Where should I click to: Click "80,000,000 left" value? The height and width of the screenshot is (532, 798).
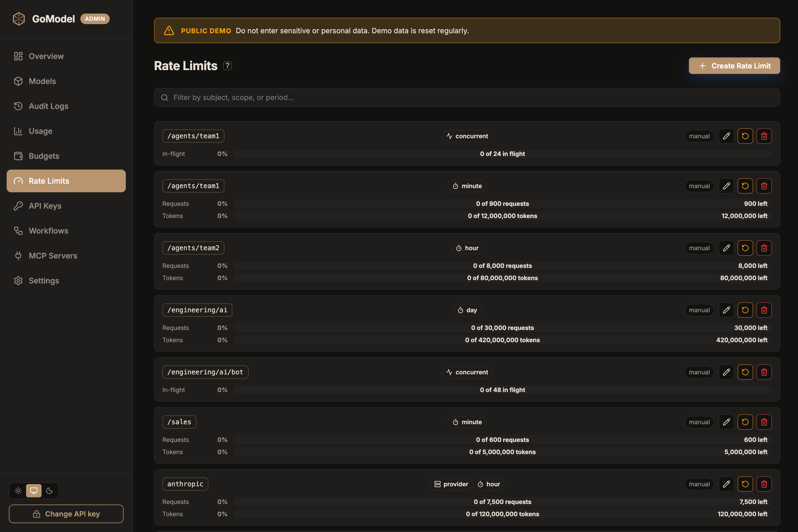click(744, 278)
